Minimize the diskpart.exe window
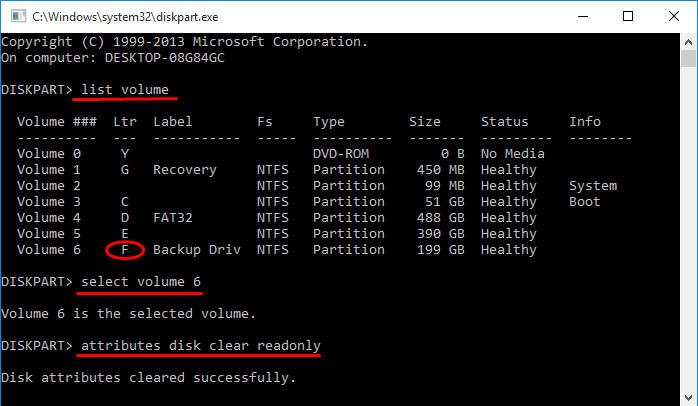 click(x=582, y=16)
